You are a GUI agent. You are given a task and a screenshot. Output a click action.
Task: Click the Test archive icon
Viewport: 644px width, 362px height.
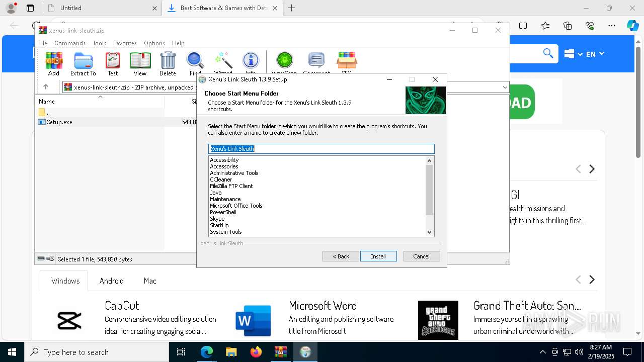(x=113, y=64)
